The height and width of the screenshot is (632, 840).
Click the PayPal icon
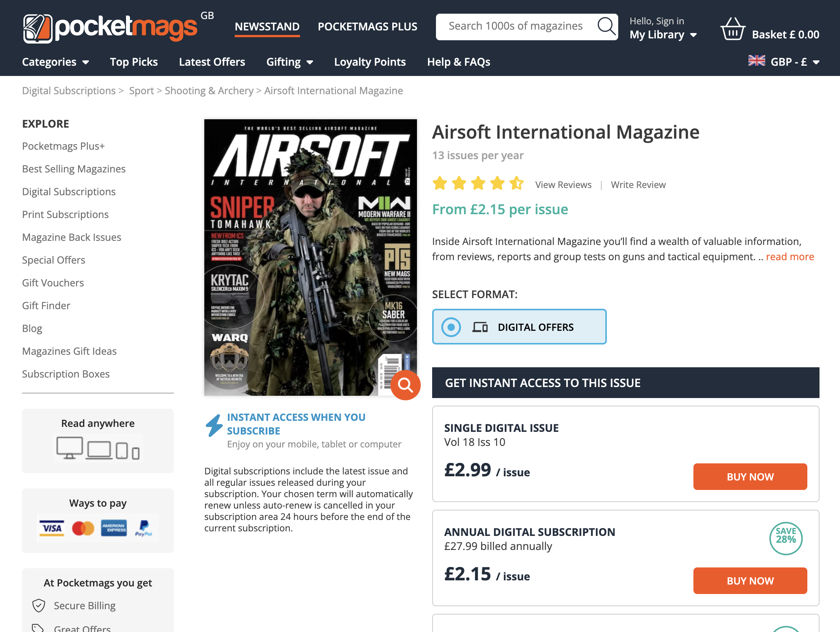[x=144, y=528]
